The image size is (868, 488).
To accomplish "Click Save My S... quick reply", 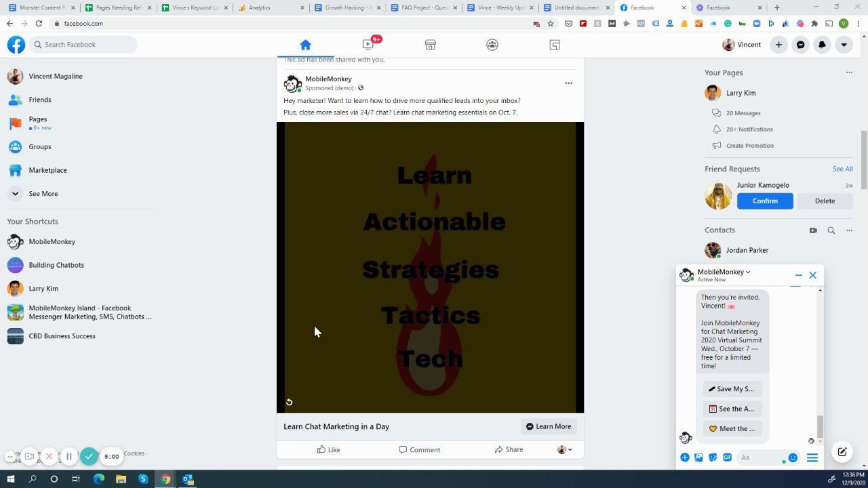I will (732, 389).
